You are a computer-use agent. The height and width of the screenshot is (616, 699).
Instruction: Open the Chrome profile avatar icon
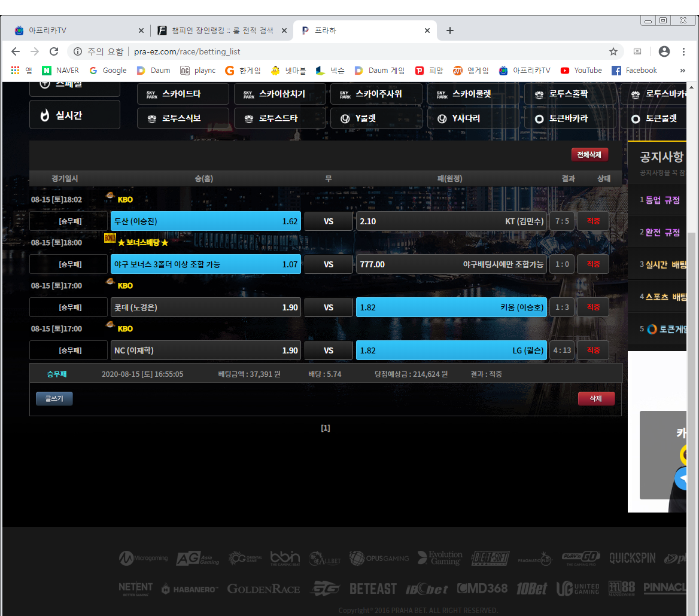click(x=664, y=51)
